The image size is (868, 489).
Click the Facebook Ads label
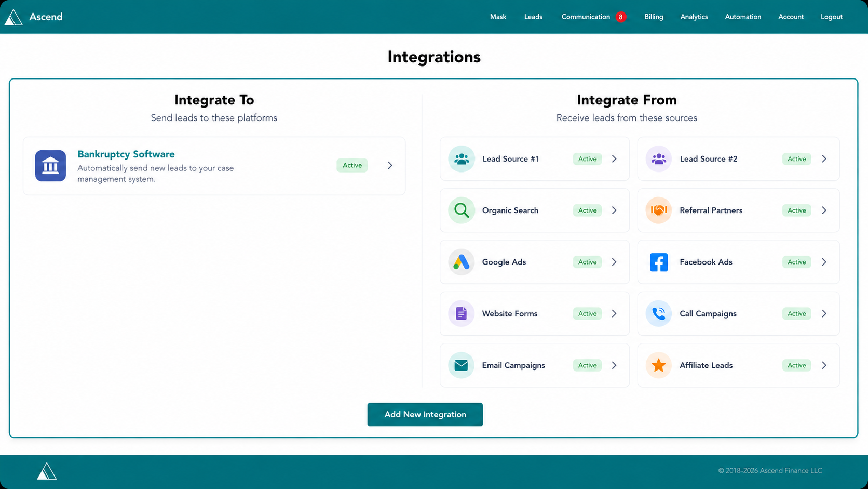tap(706, 262)
